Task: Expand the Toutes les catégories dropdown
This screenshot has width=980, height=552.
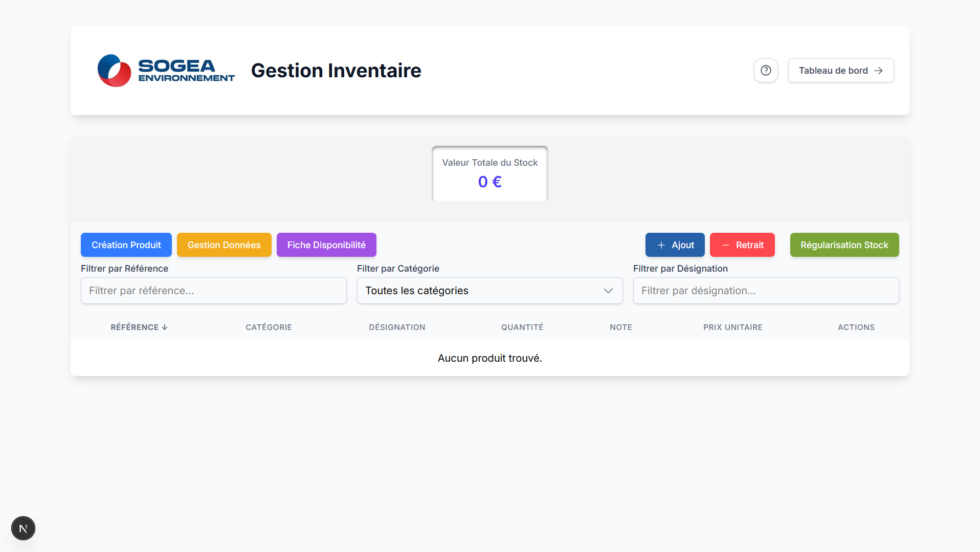Action: 490,291
